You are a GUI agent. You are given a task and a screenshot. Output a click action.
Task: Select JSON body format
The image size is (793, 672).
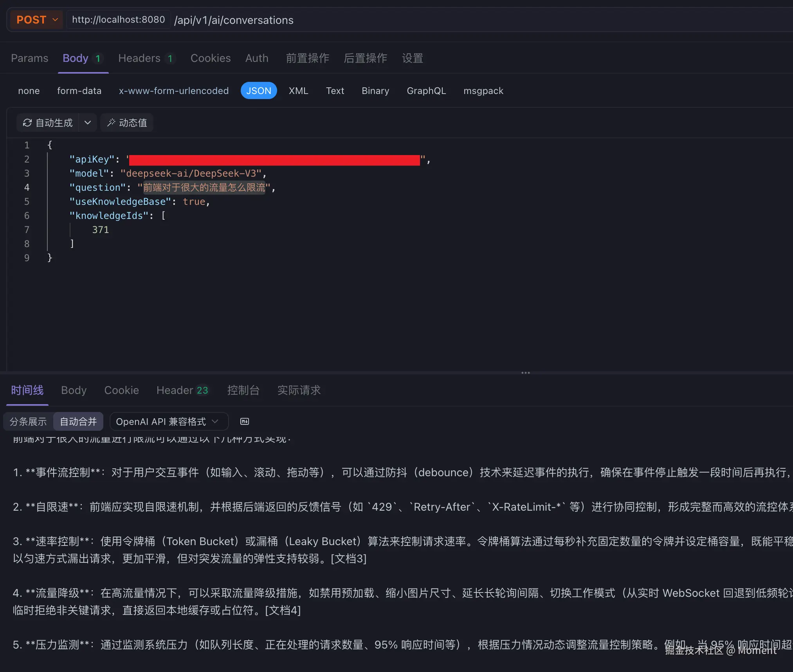(x=259, y=90)
